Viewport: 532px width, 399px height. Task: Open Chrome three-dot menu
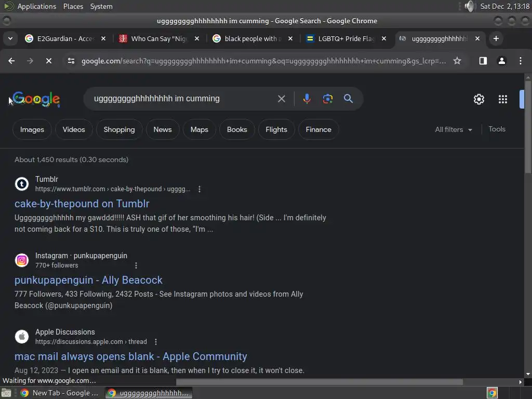point(521,61)
